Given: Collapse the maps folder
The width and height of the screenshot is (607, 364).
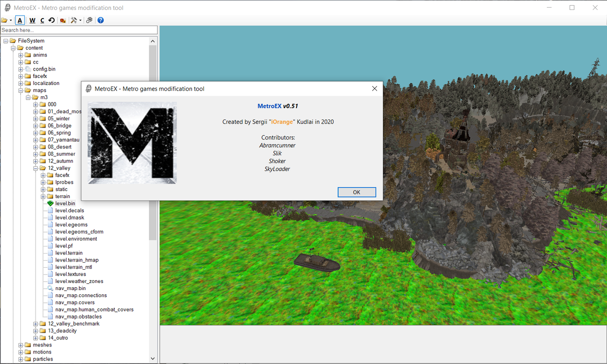Looking at the screenshot, I should pos(21,91).
